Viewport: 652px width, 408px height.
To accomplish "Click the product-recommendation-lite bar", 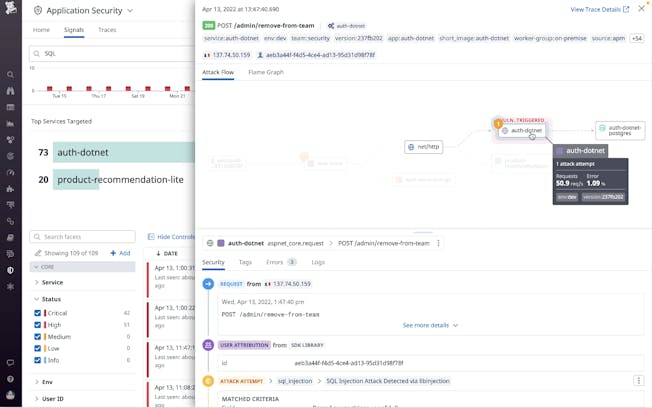I will (76, 180).
